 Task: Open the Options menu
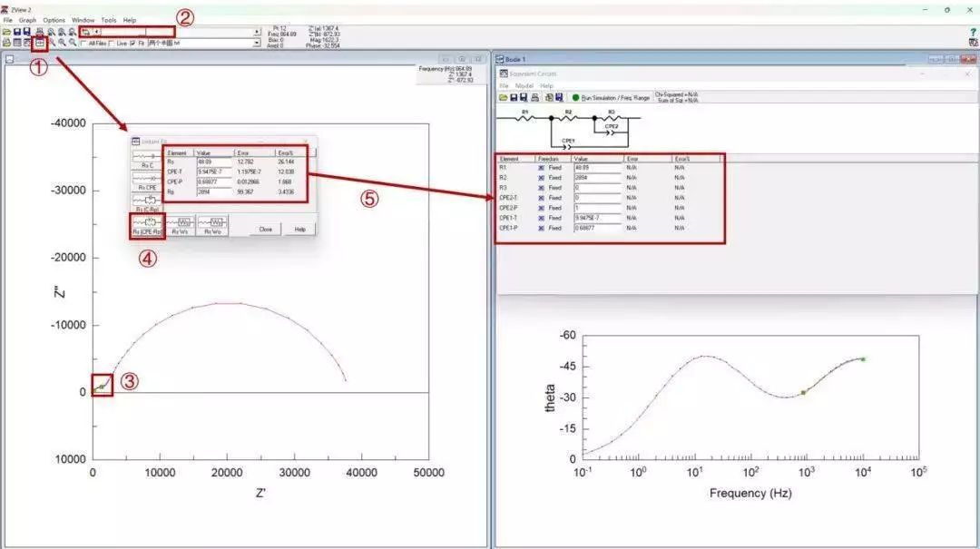tap(54, 20)
